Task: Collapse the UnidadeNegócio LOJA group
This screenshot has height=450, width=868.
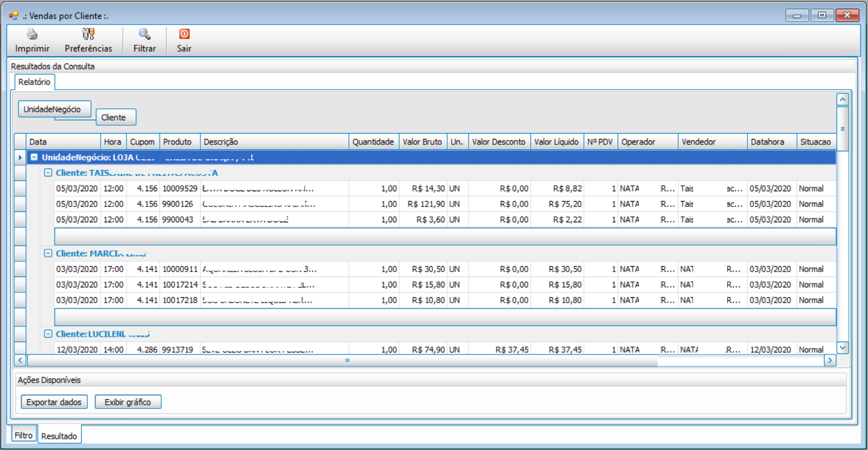Action: (x=34, y=157)
